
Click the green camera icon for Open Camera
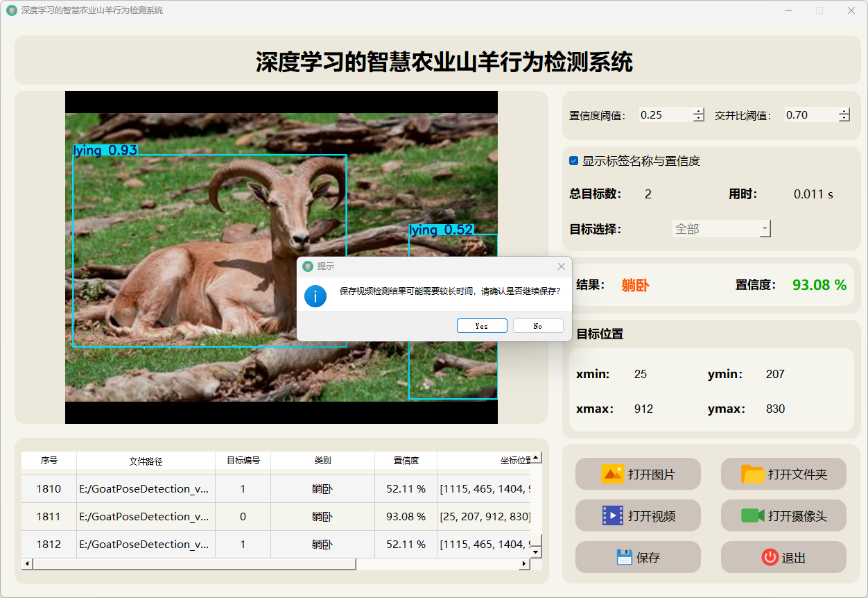[x=752, y=515]
